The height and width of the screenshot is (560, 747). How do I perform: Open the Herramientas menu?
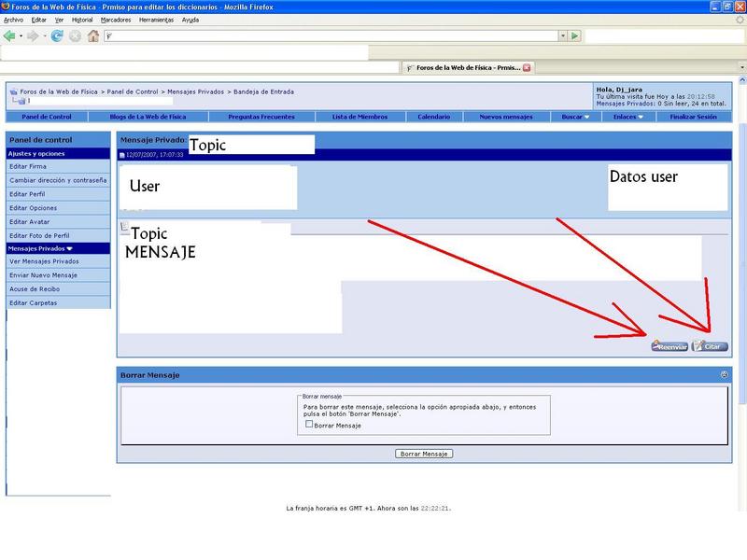tap(155, 19)
